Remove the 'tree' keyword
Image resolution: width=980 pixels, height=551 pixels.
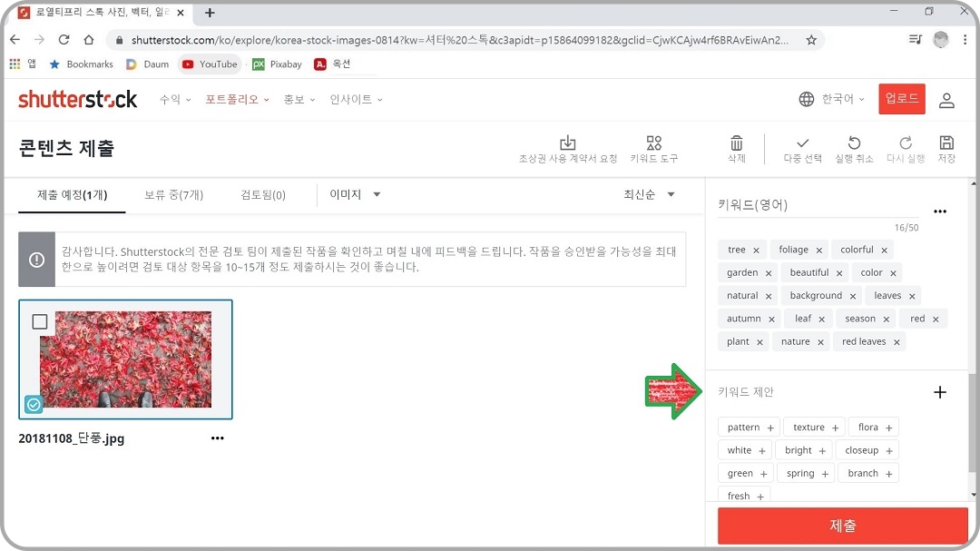click(x=756, y=251)
